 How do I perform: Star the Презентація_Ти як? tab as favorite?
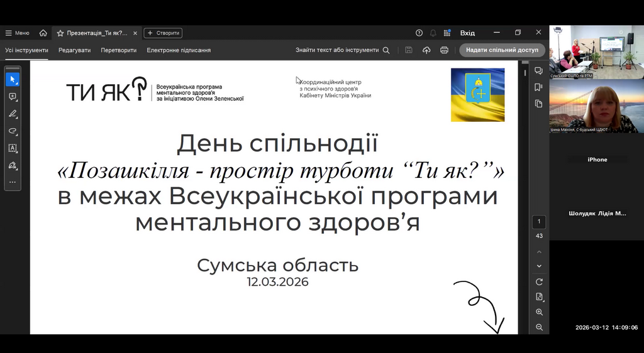[x=60, y=33]
